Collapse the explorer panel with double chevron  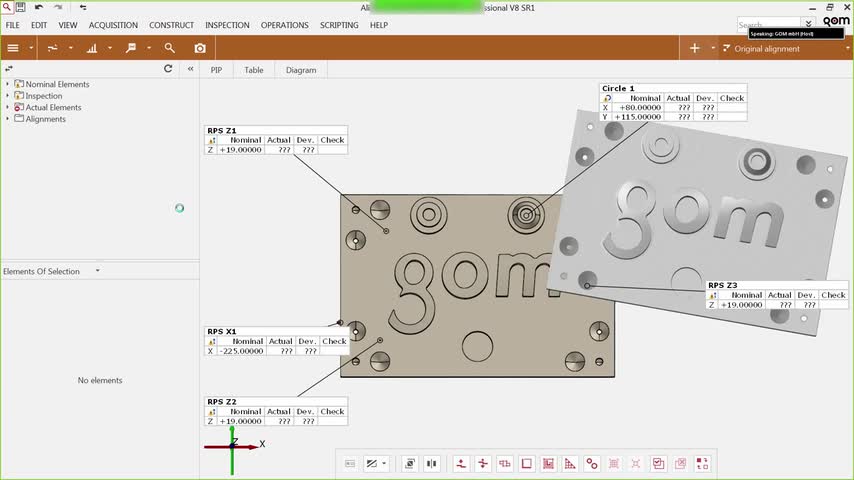[190, 69]
